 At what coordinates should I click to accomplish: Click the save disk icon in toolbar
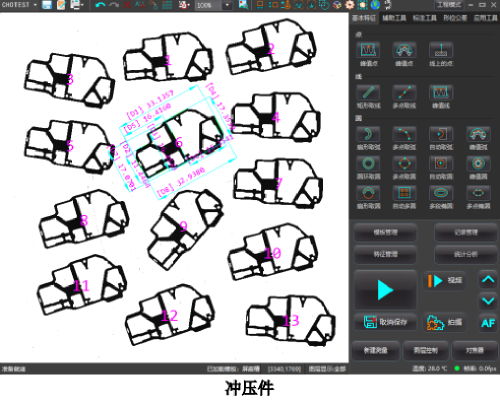[47, 5]
